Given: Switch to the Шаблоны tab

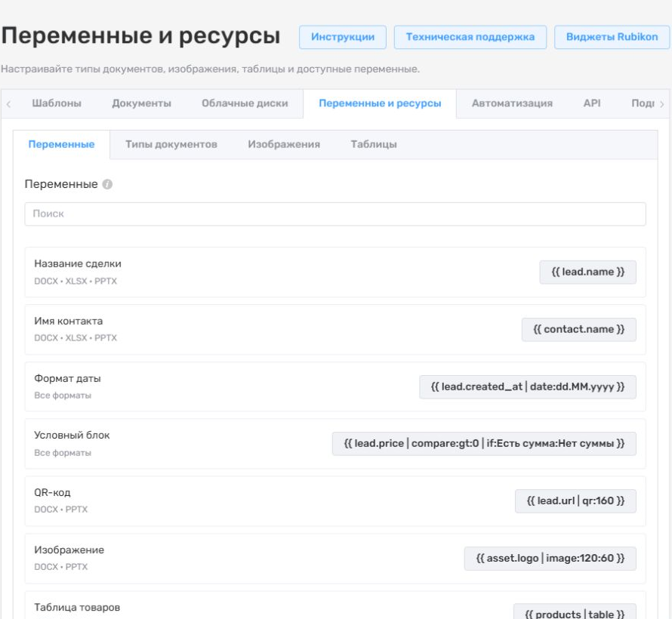Looking at the screenshot, I should point(57,103).
